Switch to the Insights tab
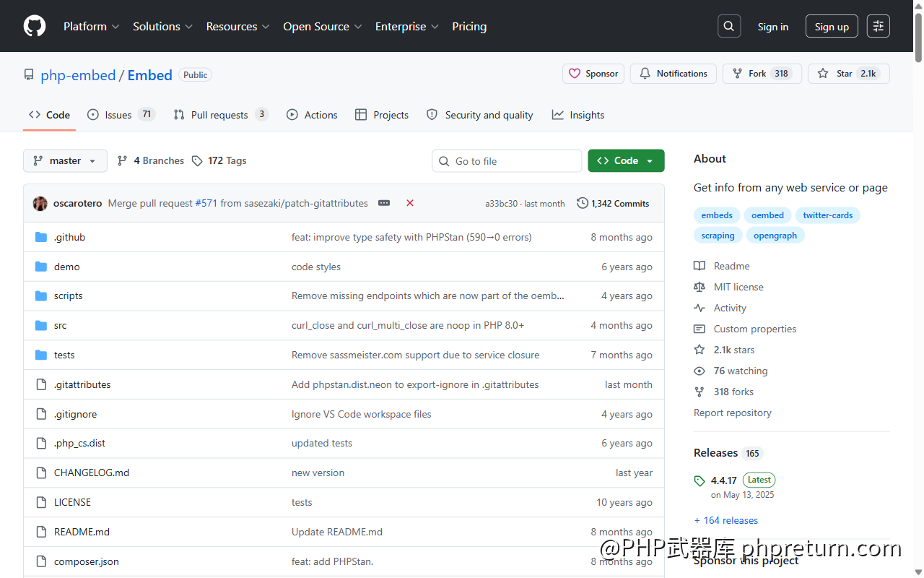 pyautogui.click(x=578, y=115)
